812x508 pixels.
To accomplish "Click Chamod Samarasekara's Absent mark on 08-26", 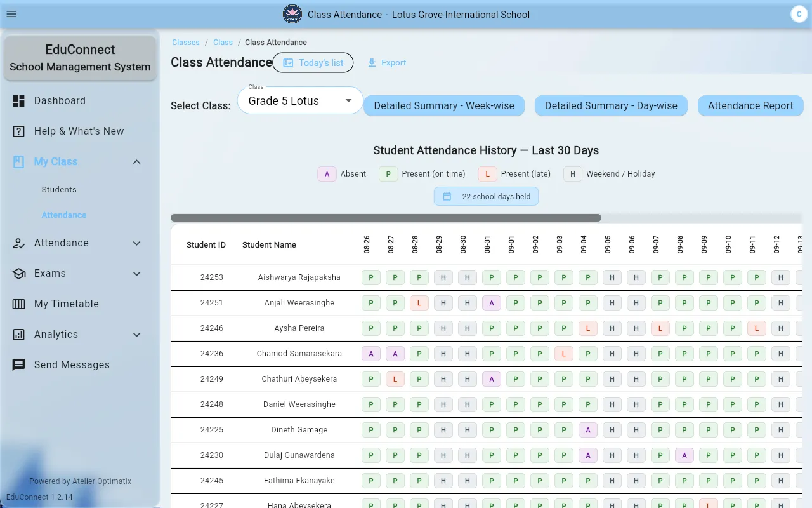I will point(371,354).
